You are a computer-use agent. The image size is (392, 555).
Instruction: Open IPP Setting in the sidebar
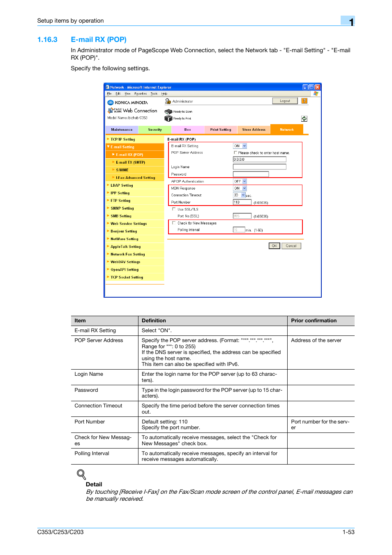pos(135,193)
